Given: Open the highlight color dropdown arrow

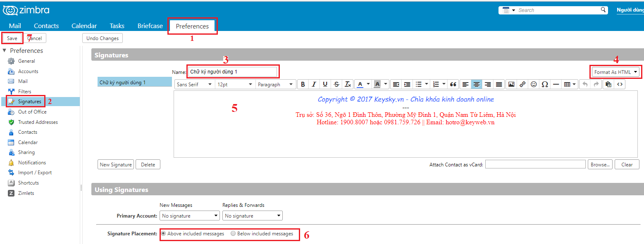Looking at the screenshot, I should pyautogui.click(x=386, y=84).
